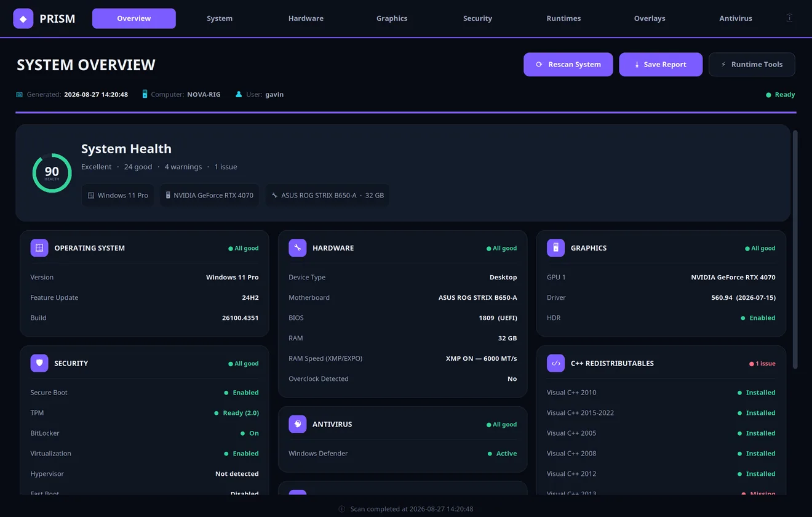Viewport: 812px width, 517px height.
Task: Open the Hardware tab in the top navigation
Action: tap(306, 18)
